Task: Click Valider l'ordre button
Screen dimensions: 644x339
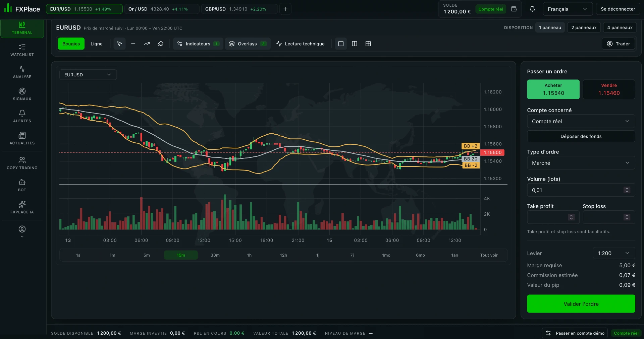Action: (581, 304)
